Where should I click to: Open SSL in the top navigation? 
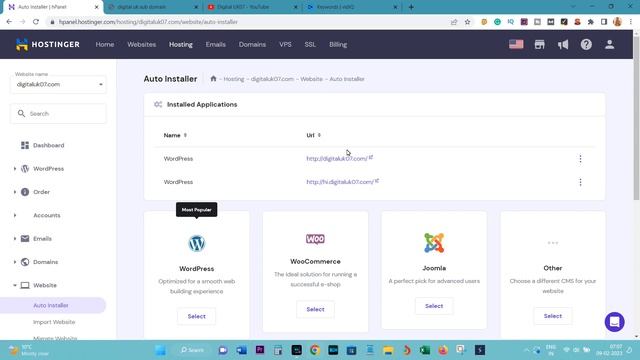click(x=310, y=44)
